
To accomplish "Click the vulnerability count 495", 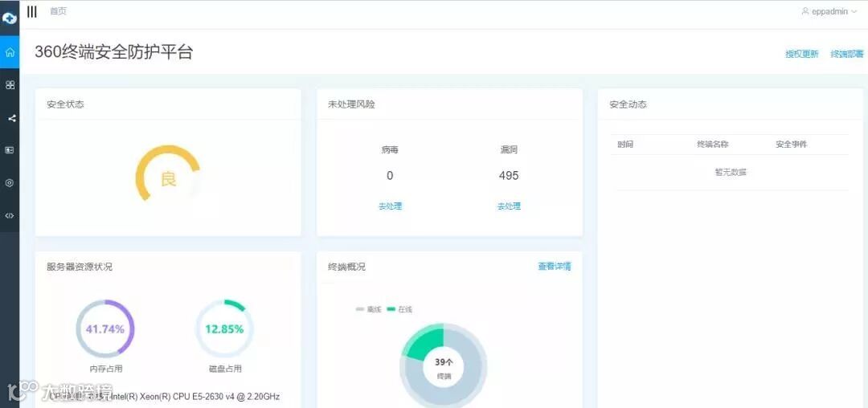I will (x=509, y=176).
